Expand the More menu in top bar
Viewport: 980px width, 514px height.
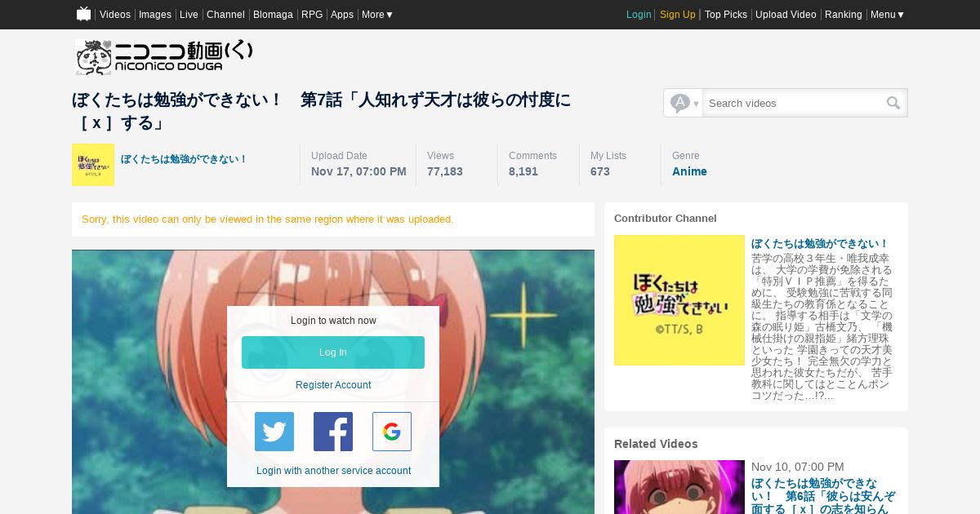377,15
